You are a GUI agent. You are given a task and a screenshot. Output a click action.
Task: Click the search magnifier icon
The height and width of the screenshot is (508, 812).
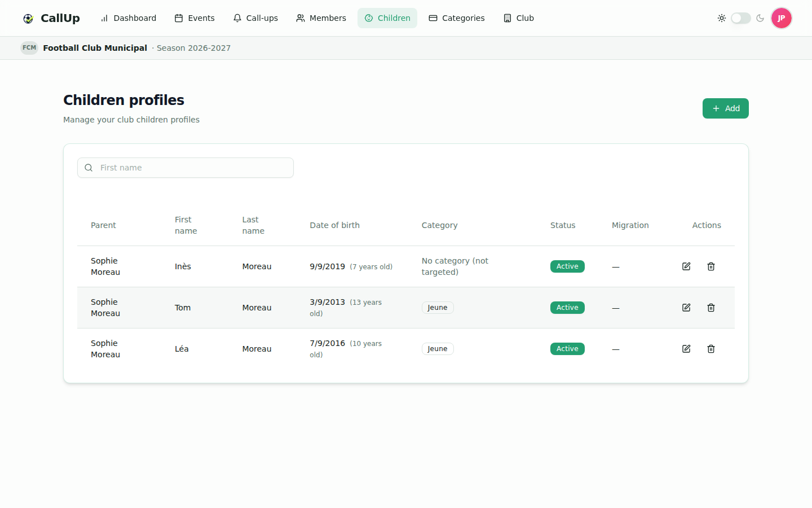click(x=89, y=168)
